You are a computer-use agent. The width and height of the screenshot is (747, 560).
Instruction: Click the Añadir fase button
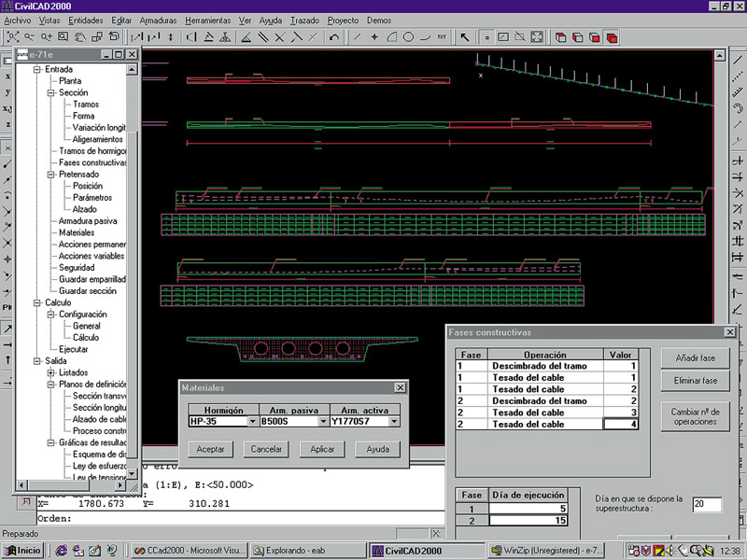point(694,357)
